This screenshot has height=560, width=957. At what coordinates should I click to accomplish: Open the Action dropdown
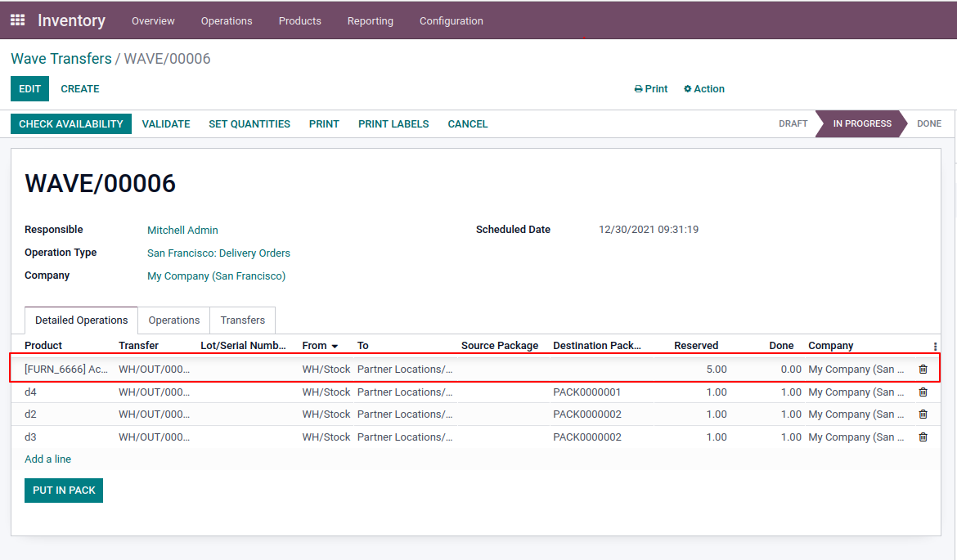(703, 89)
